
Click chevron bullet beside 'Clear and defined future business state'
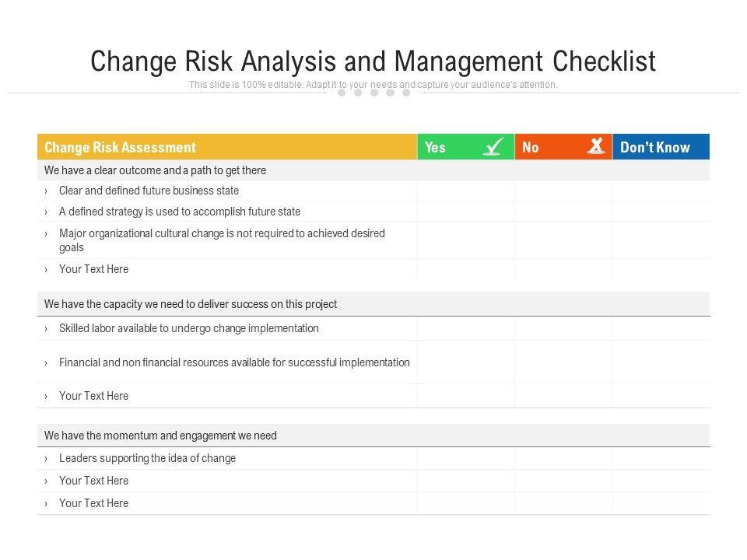pyautogui.click(x=47, y=191)
